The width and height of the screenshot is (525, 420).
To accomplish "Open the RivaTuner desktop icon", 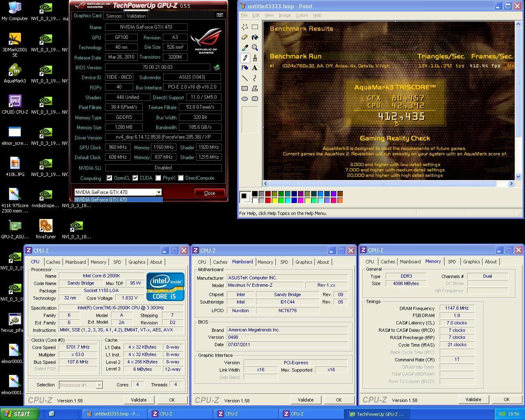I will pos(46,229).
